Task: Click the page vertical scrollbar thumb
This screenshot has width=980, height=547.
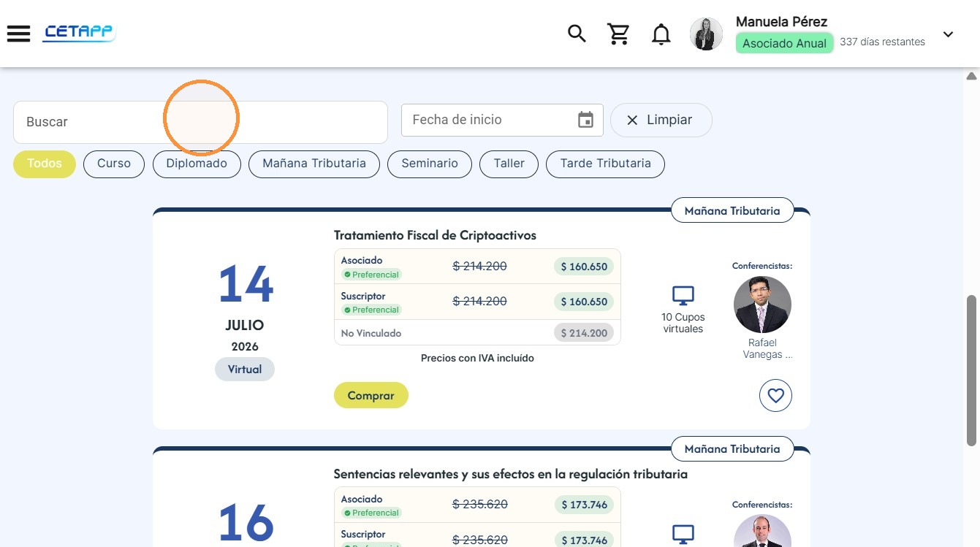Action: click(x=972, y=370)
